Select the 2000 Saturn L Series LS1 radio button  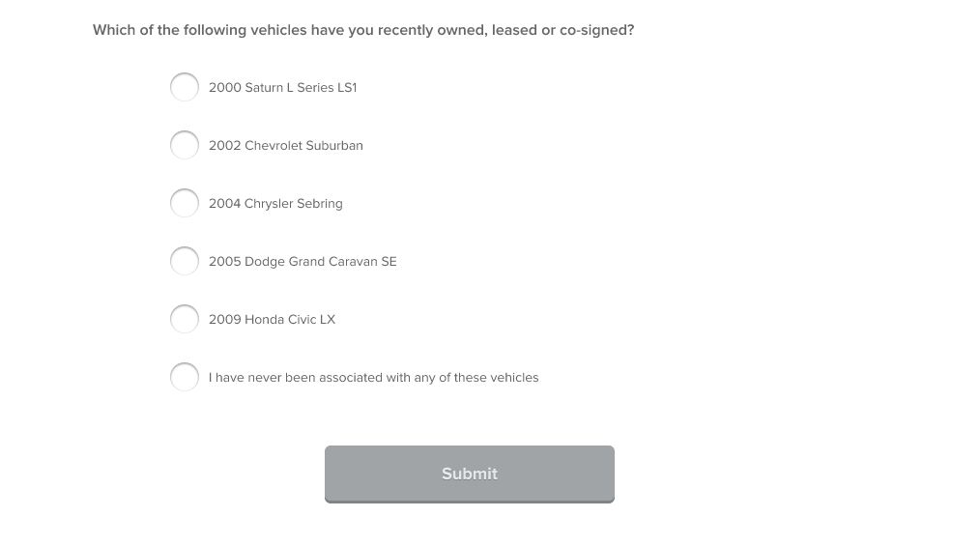click(185, 87)
